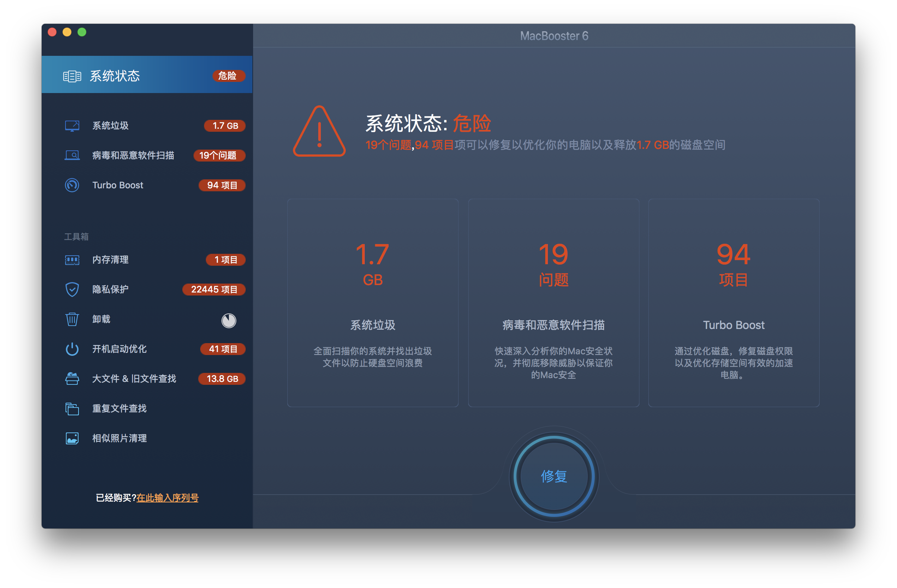Click the 大文件 & 旧文件查找 icon
897x588 pixels.
pyautogui.click(x=72, y=379)
